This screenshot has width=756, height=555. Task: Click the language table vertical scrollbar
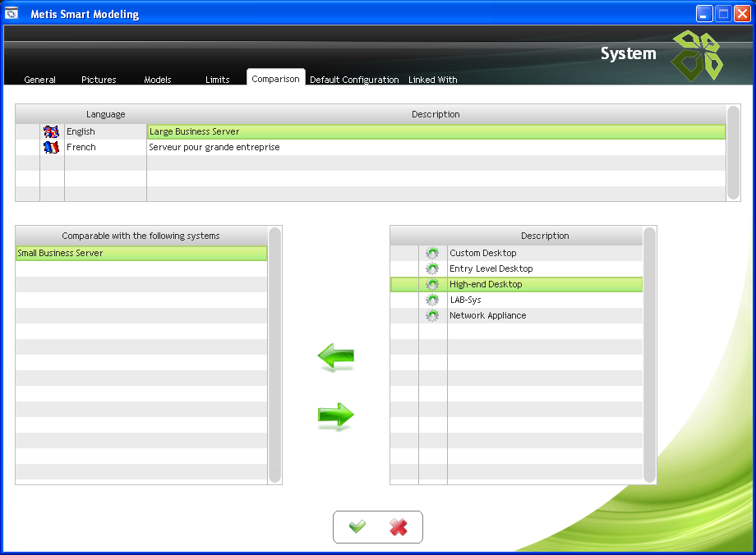733,153
